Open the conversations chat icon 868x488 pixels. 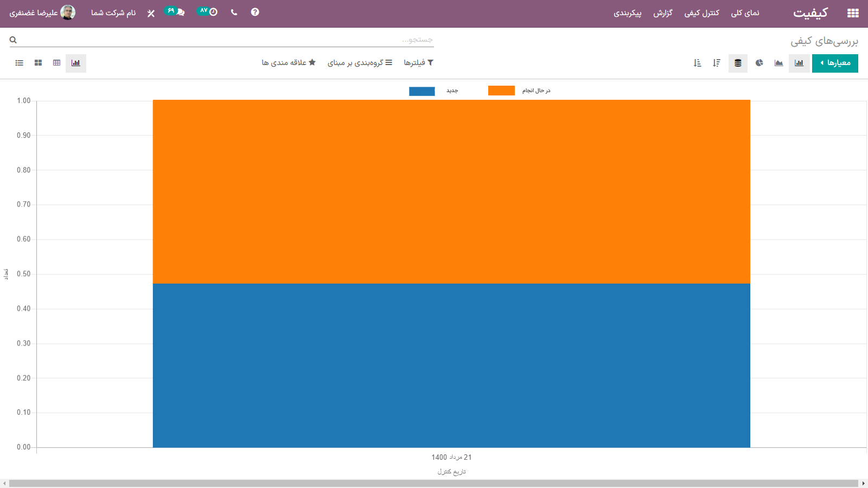175,11
